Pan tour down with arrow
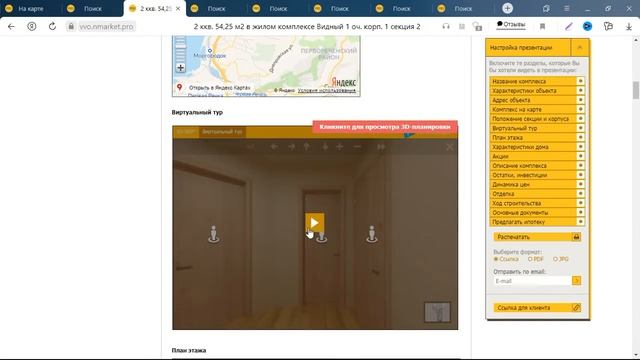This screenshot has height=360, width=640. point(325,147)
